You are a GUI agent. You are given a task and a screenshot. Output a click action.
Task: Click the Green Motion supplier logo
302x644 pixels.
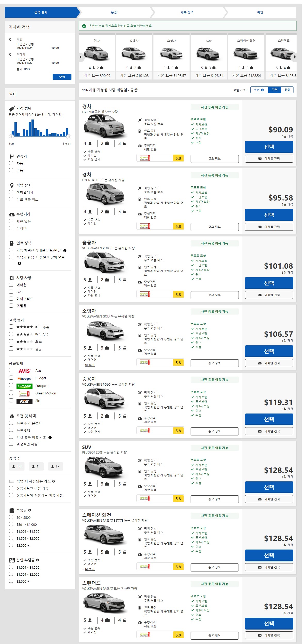point(24,393)
